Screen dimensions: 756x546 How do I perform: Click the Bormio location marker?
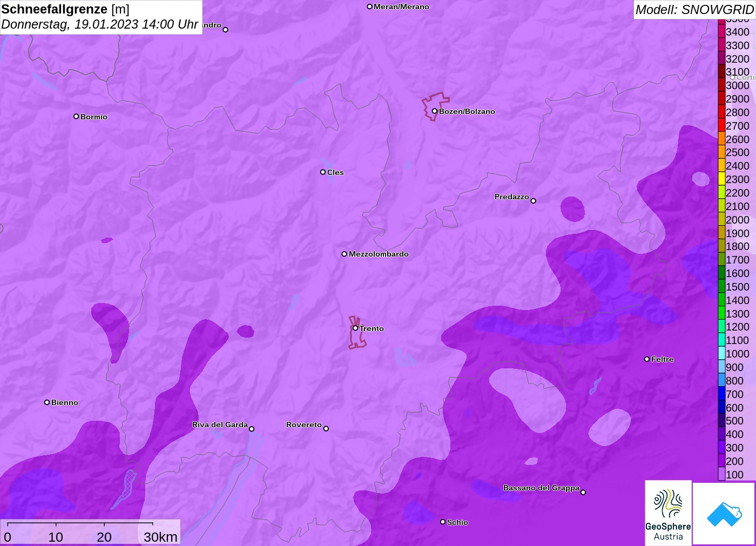point(76,116)
